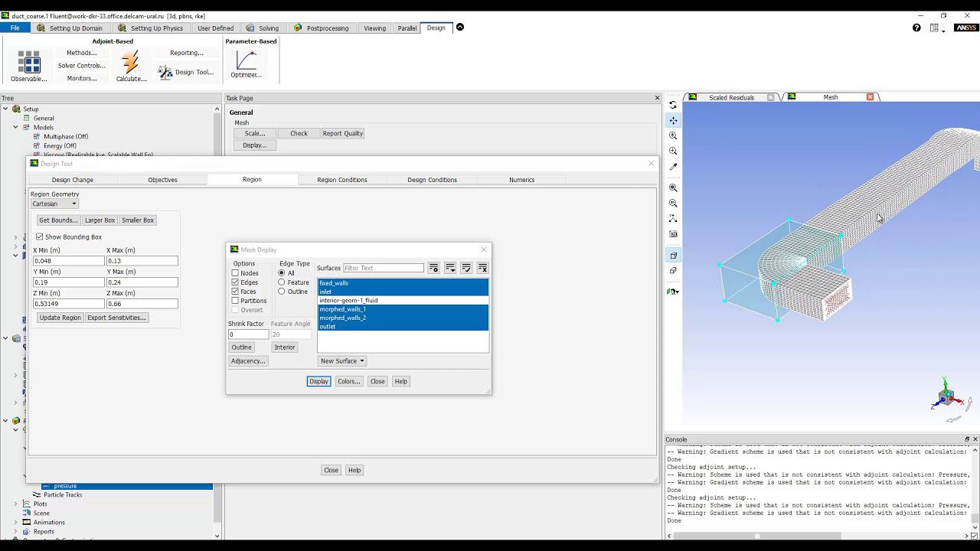980x551 pixels.
Task: Select the probe eyedropper tool
Action: tap(673, 166)
